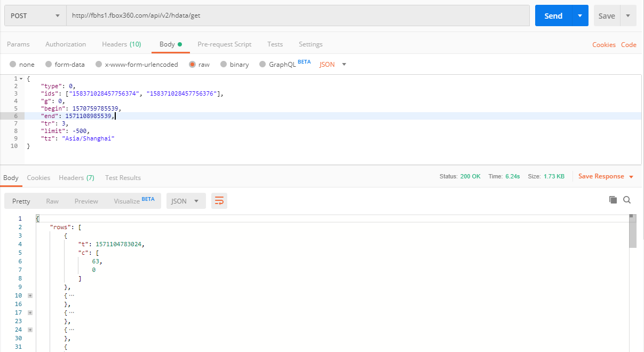
Task: Click the Time 6.24s indicator
Action: (x=504, y=176)
